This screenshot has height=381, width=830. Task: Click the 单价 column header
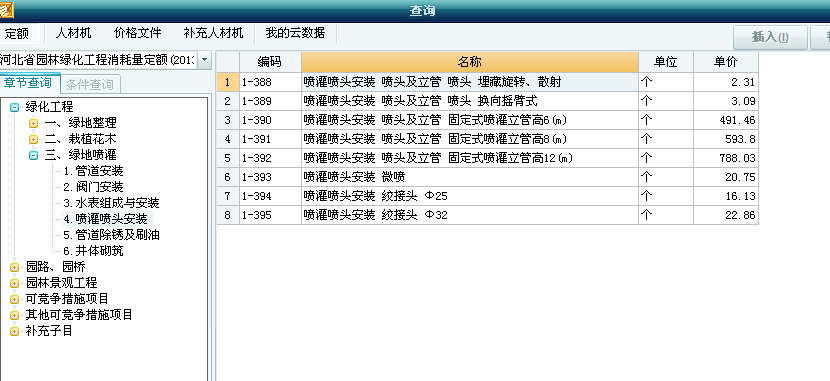tap(726, 62)
